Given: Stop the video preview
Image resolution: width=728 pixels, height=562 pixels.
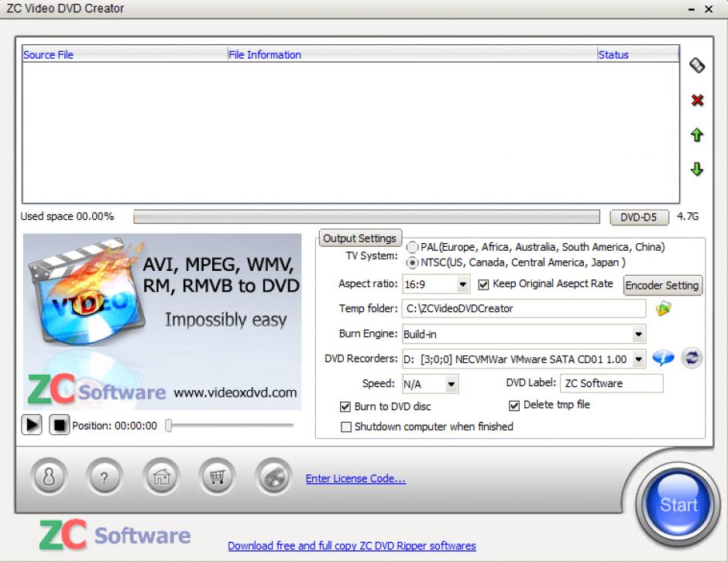Looking at the screenshot, I should [60, 425].
